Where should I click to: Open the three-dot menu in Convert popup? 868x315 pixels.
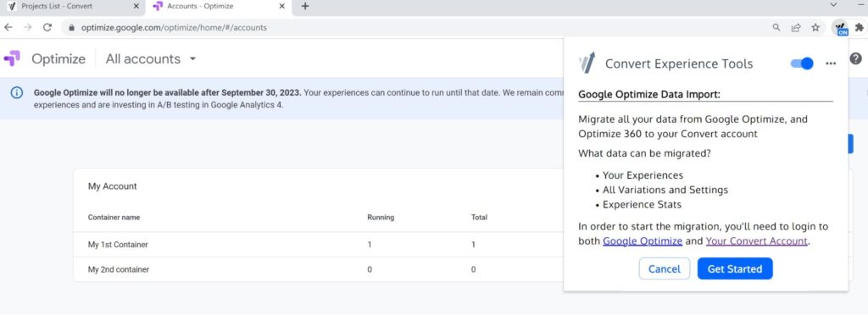(x=831, y=64)
